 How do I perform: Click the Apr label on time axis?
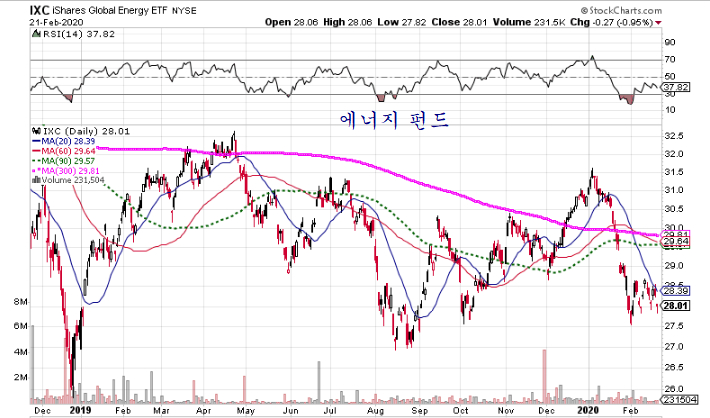click(203, 410)
